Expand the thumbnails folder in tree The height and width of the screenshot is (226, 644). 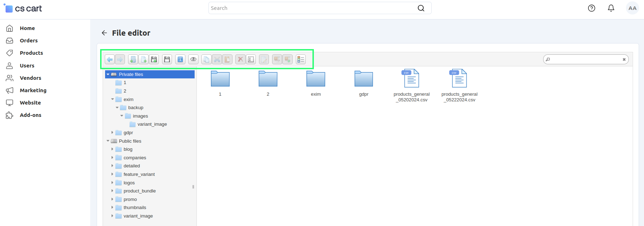(113, 207)
